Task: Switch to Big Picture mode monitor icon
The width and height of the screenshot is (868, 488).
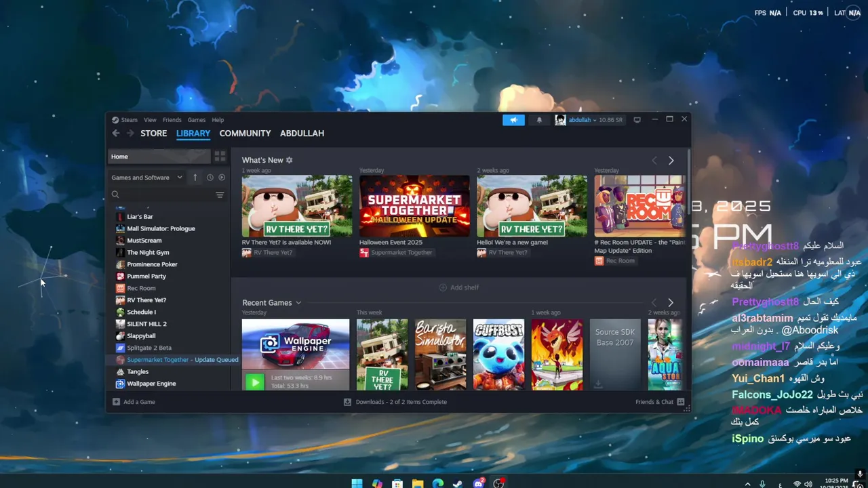Action: (x=637, y=120)
